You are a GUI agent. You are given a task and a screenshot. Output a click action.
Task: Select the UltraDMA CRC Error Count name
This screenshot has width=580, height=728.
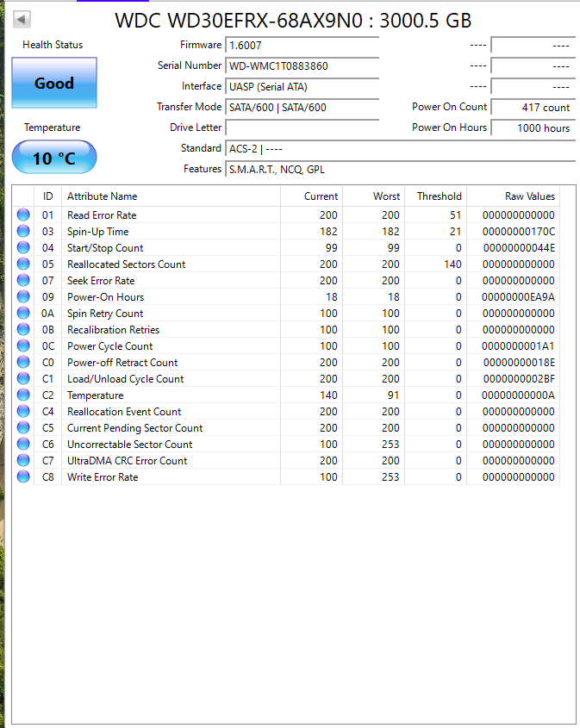click(127, 461)
